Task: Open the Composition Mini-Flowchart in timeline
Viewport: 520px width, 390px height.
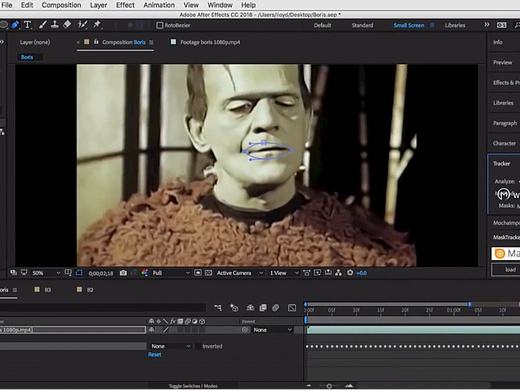Action: tap(218, 308)
